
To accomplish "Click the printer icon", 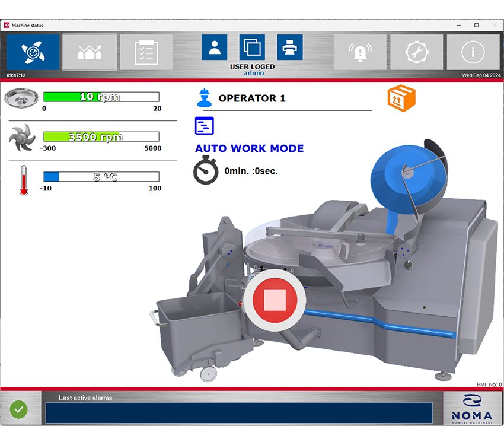I will [x=290, y=47].
